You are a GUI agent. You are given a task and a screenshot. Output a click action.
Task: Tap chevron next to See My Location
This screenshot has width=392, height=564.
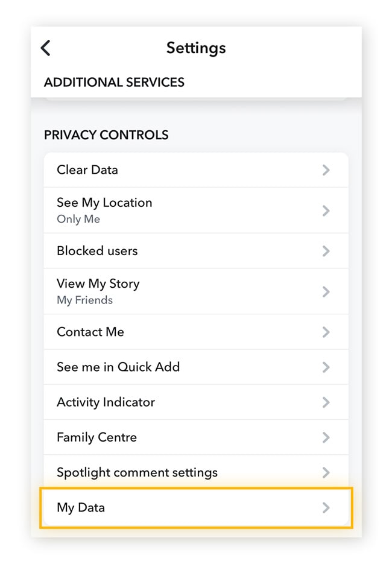point(326,211)
